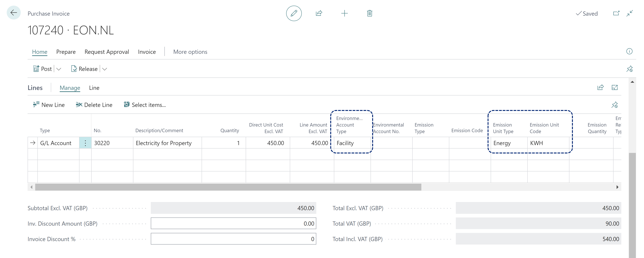This screenshot has width=644, height=258.
Task: Click the Post button to post invoice
Action: click(42, 69)
